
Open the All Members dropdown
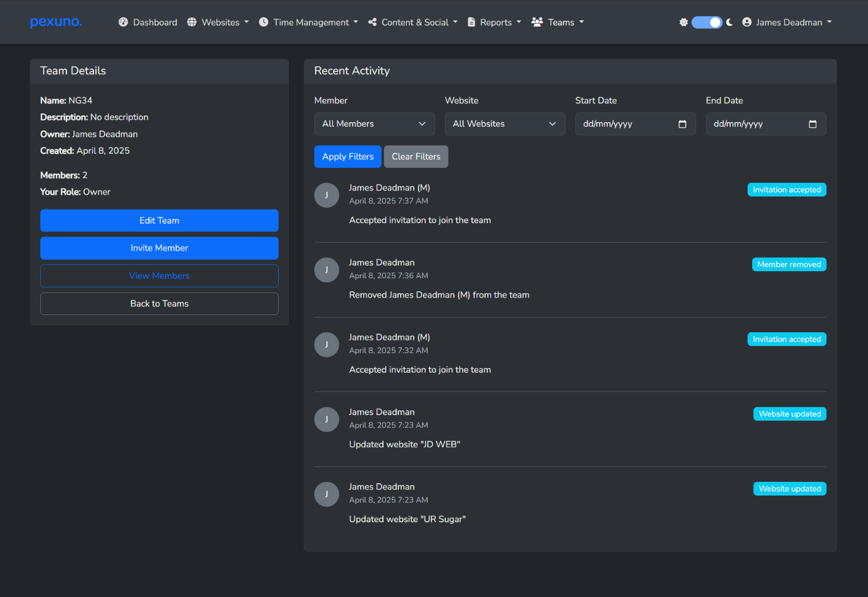click(374, 124)
